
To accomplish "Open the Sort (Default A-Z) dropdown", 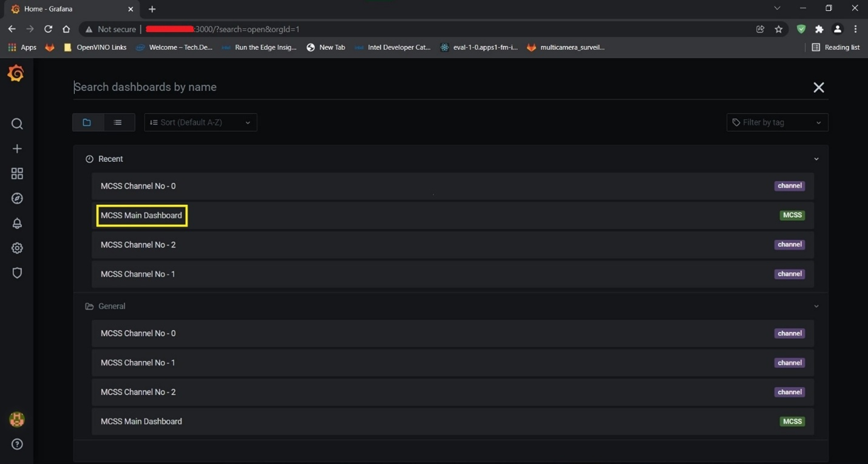I will [x=200, y=123].
